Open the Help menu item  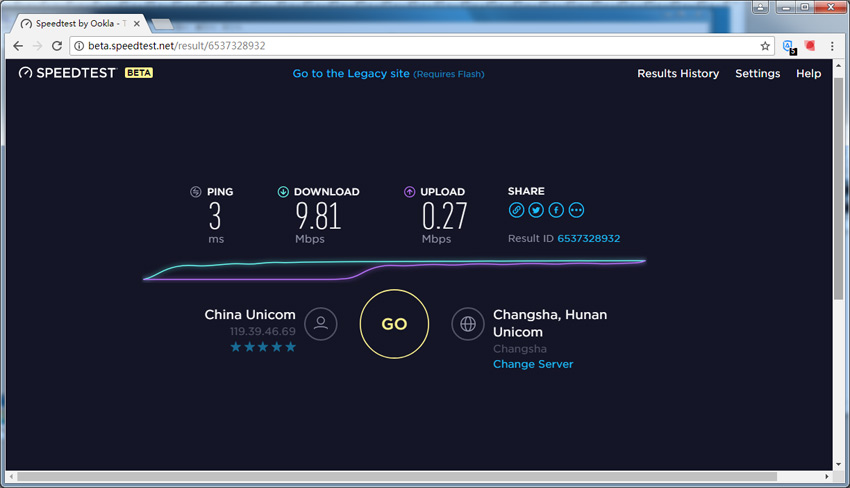tap(808, 74)
